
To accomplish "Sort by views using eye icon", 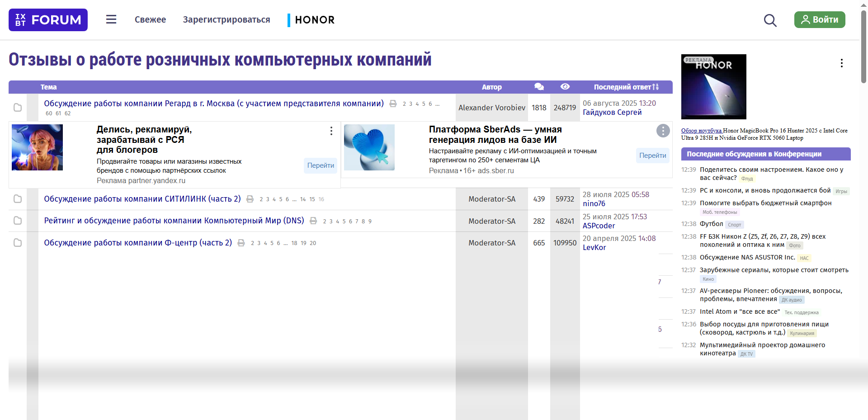I will 565,87.
